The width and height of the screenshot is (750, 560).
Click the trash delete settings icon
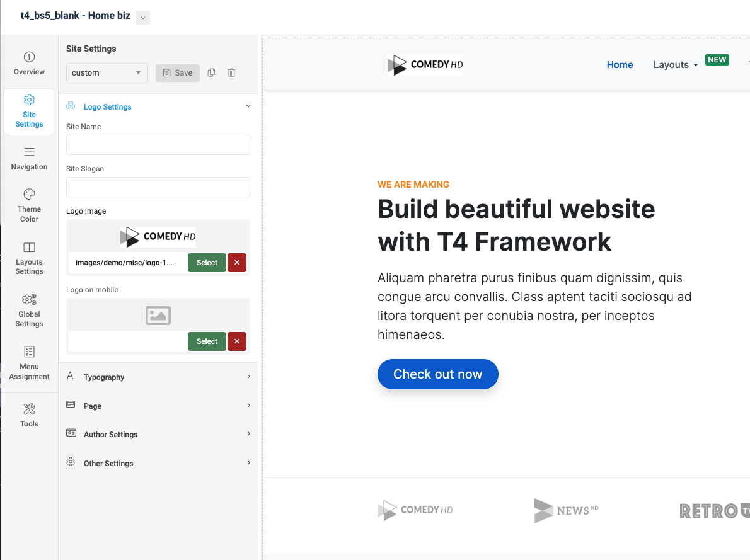click(x=231, y=72)
